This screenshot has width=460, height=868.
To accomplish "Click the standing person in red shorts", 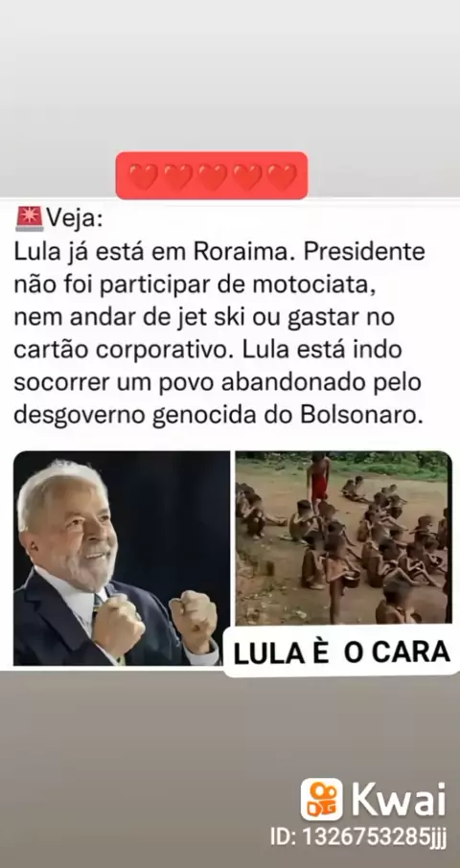I will point(318,481).
